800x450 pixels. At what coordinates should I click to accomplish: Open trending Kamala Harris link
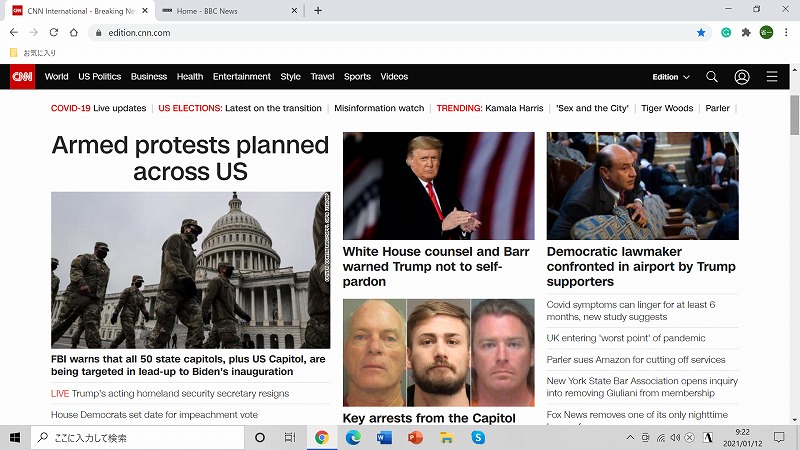(514, 108)
